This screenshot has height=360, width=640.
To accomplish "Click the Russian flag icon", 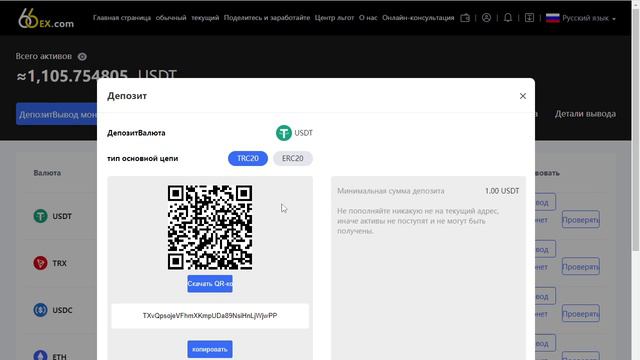I will click(x=553, y=18).
